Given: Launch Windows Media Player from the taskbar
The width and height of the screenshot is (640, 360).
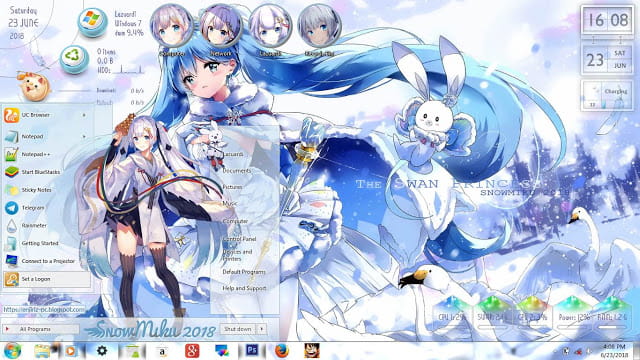Looking at the screenshot, I should (x=70, y=351).
